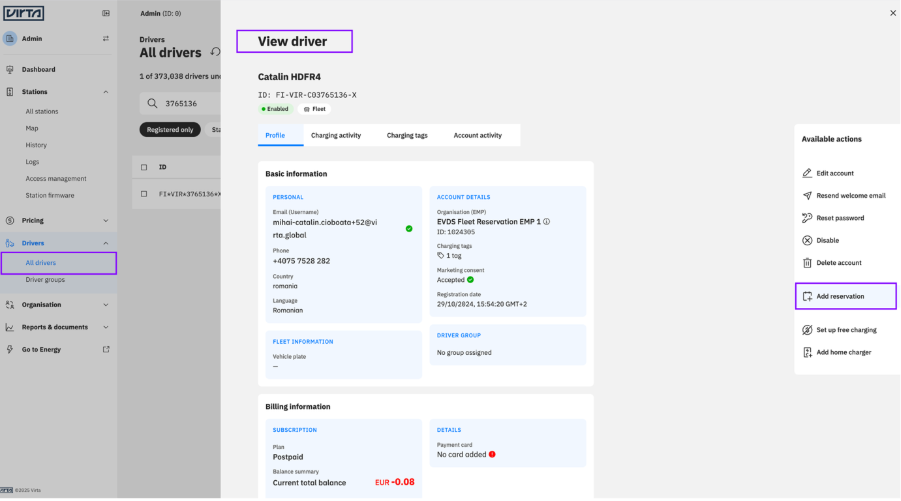This screenshot has width=901, height=501.
Task: Check the FI*VIR*3765136 driver row checkbox
Action: pyautogui.click(x=144, y=194)
